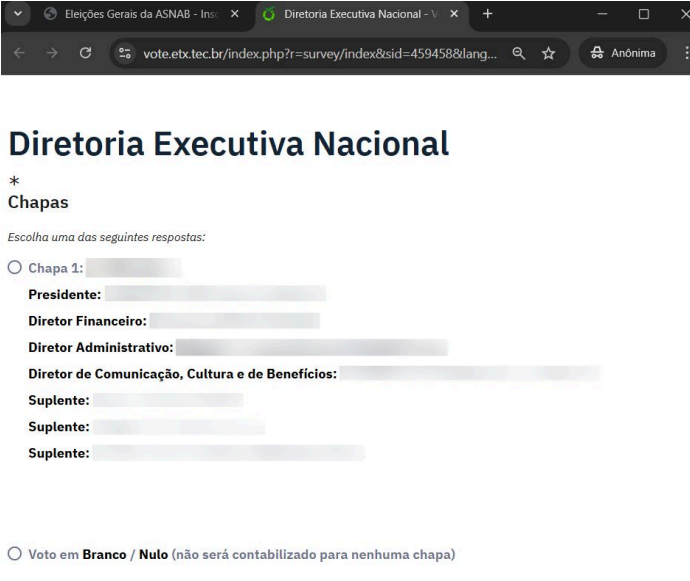
Task: Close the Eleições Gerais da ASNAB tab
Action: click(x=234, y=16)
